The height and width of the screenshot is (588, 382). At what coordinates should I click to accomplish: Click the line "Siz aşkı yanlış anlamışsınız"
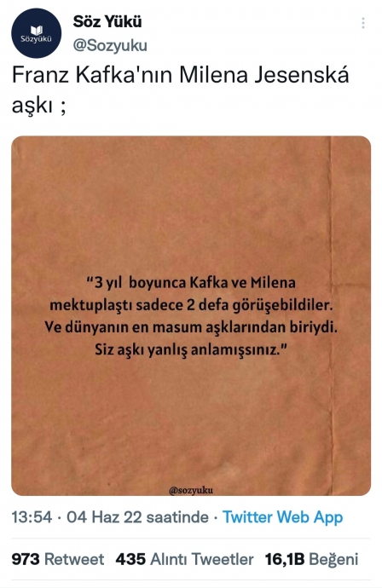tap(191, 350)
